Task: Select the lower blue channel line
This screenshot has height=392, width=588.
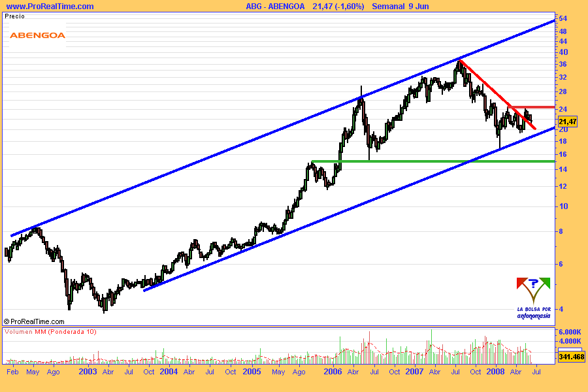Action: coord(349,209)
